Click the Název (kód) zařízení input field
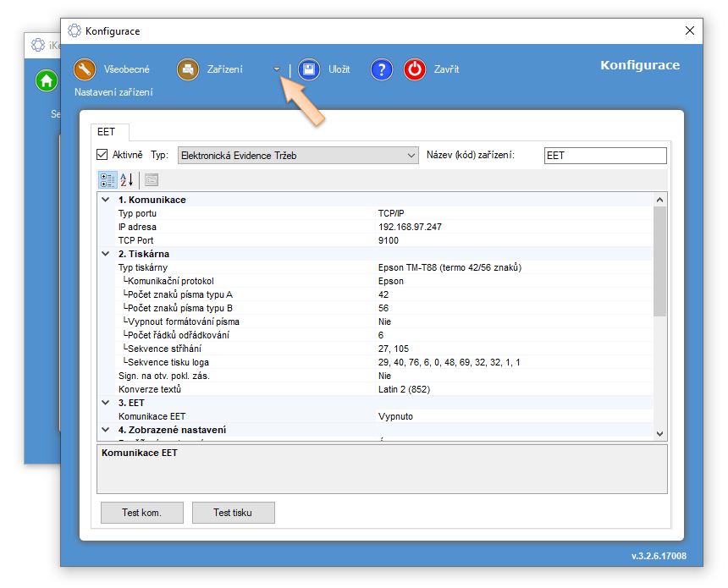Screen dimensions: 728x588 coord(604,156)
